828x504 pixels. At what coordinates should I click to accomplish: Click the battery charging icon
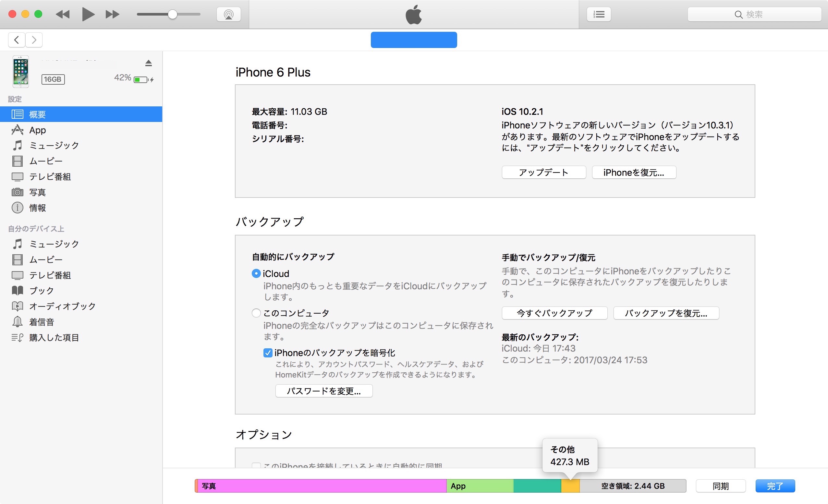pyautogui.click(x=143, y=80)
